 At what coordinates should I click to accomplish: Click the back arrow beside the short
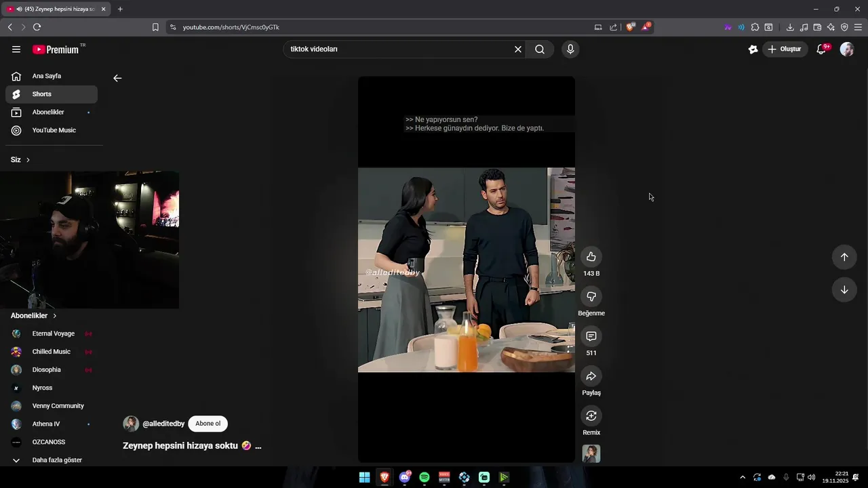(117, 78)
